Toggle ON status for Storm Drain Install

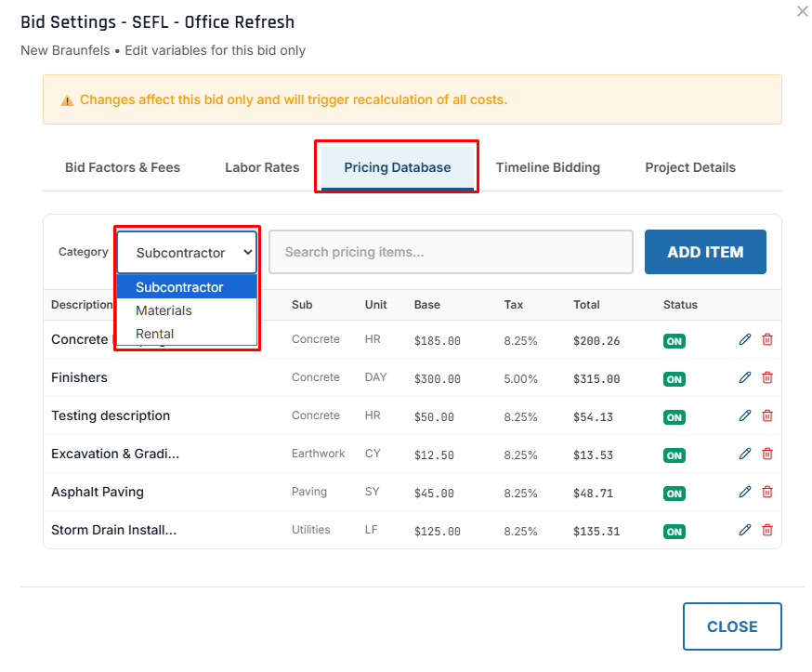[x=674, y=532]
